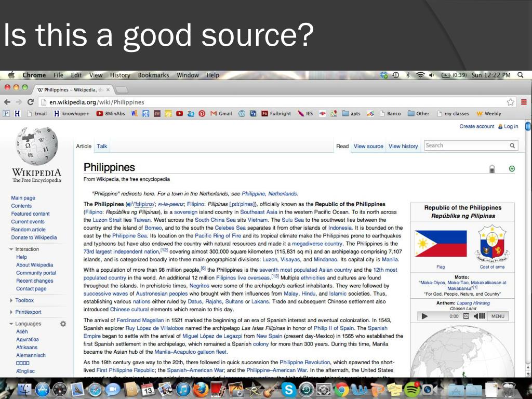532x399 pixels.
Task: Open the Other bookmarks folder
Action: click(418, 114)
